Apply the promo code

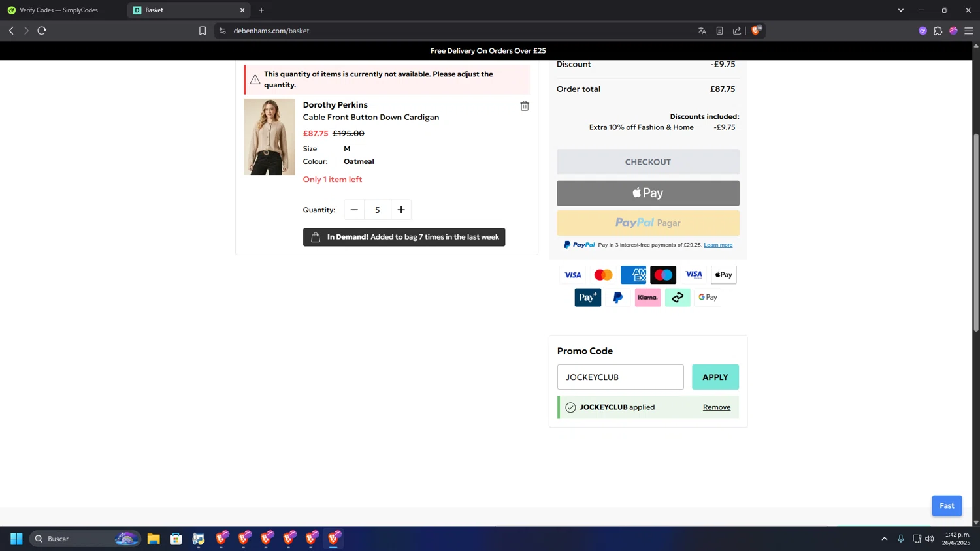coord(715,377)
